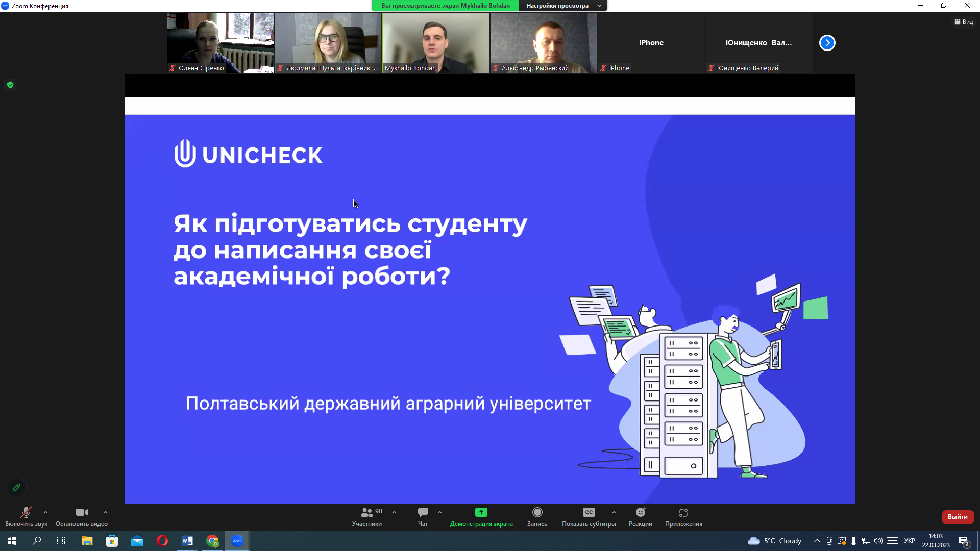Open Task View on taskbar
This screenshot has width=980, height=551.
(x=61, y=541)
